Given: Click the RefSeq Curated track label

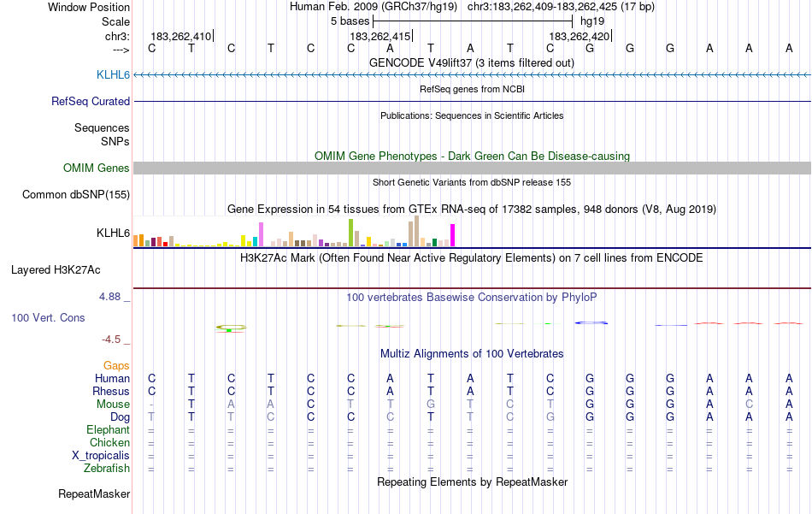Looking at the screenshot, I should [x=90, y=101].
